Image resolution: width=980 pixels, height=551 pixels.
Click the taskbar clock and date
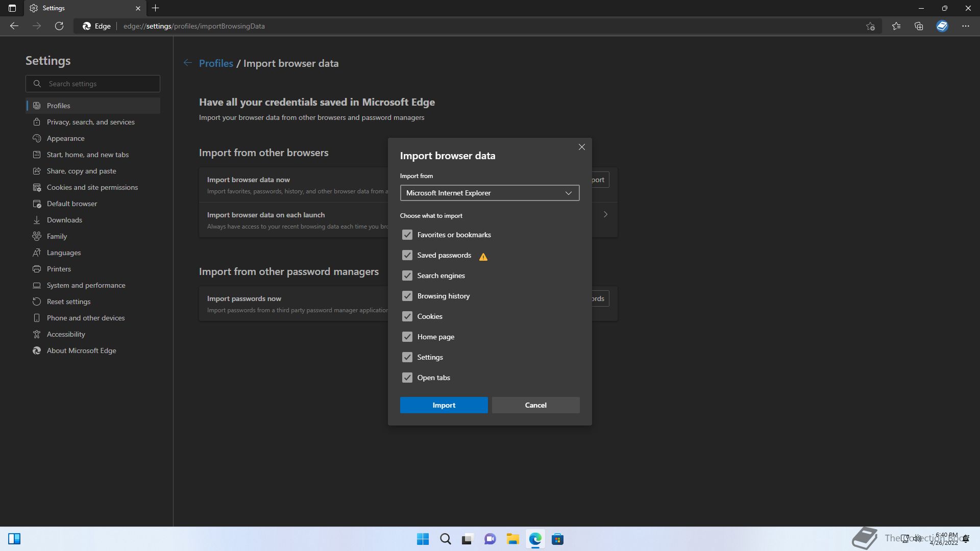coord(944,539)
